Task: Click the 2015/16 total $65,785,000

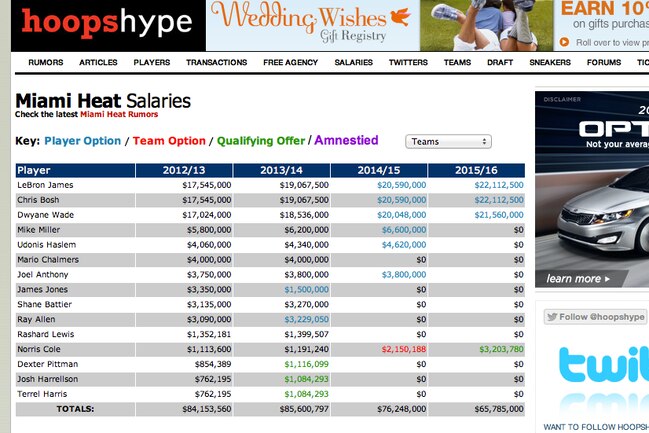Action: 499,409
